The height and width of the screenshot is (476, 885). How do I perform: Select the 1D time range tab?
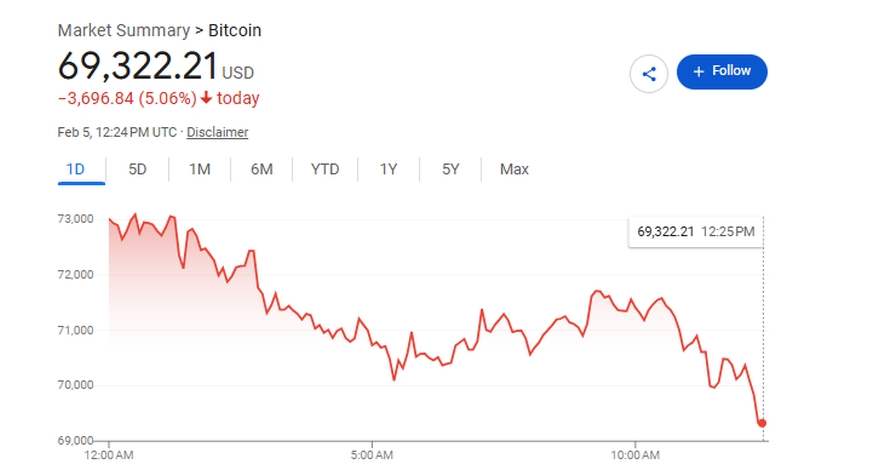[x=75, y=169]
